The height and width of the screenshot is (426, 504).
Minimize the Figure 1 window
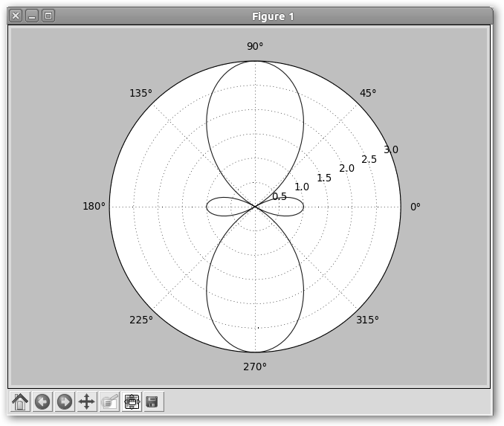(x=32, y=16)
